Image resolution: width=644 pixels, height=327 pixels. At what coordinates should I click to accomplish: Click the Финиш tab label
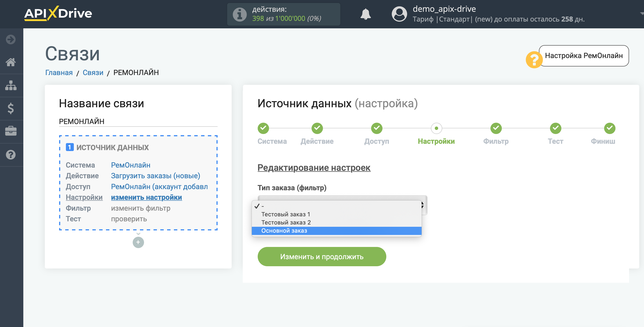point(603,141)
